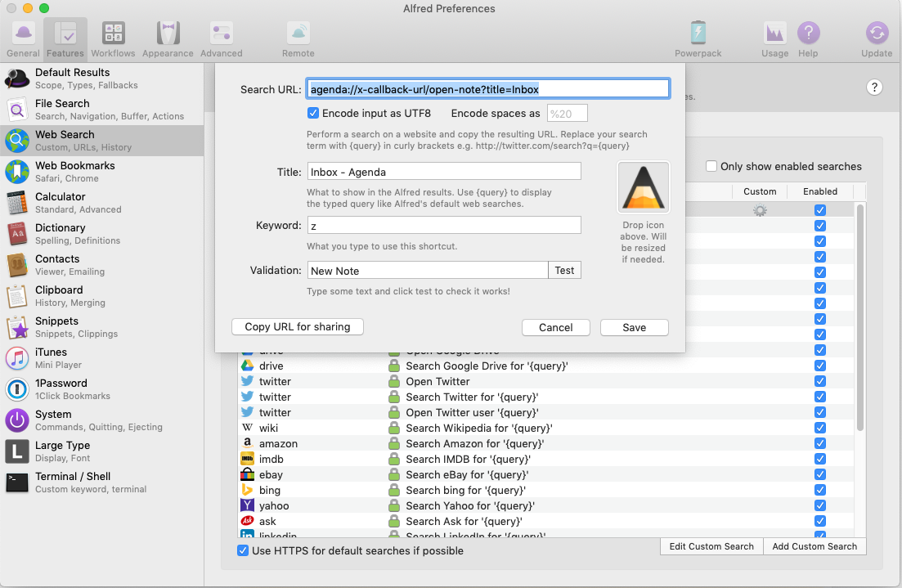The height and width of the screenshot is (588, 902).
Task: Open Web Bookmarks feature
Action: (x=102, y=172)
